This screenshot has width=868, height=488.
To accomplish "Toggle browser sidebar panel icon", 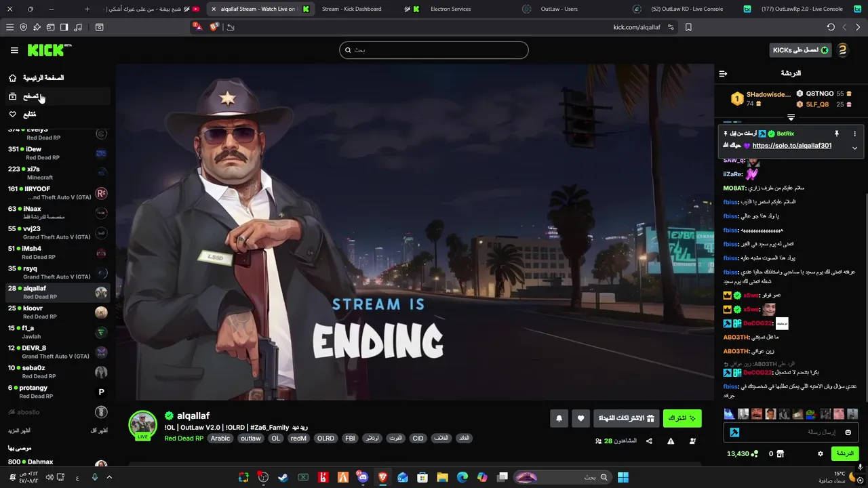I will pyautogui.click(x=64, y=27).
